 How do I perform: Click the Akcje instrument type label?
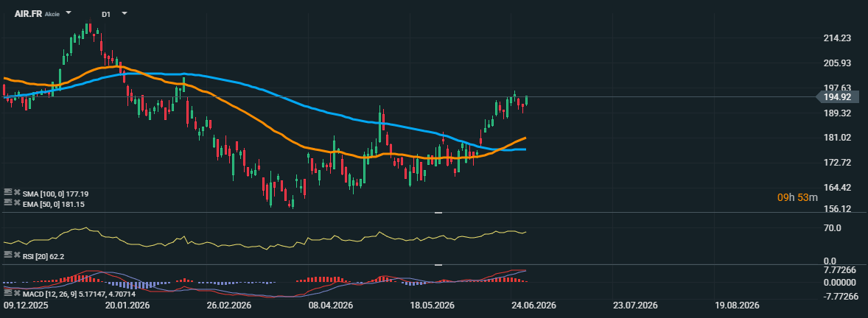point(52,13)
